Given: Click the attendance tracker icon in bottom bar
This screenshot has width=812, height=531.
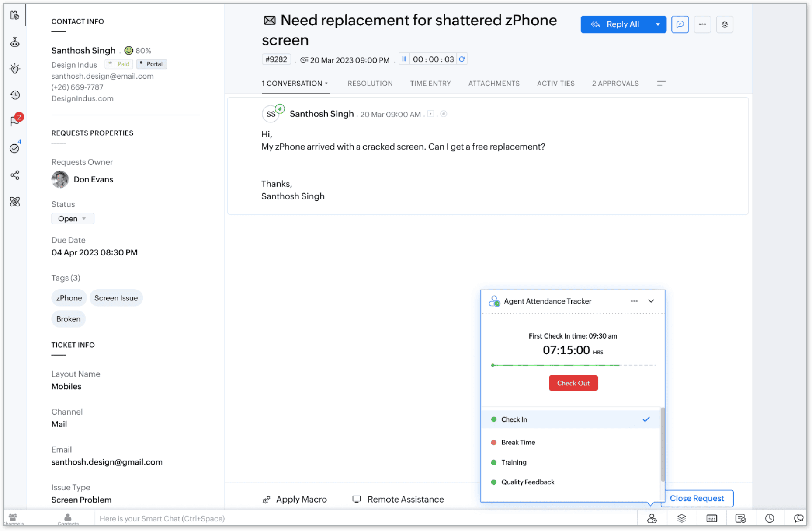Looking at the screenshot, I should click(652, 518).
